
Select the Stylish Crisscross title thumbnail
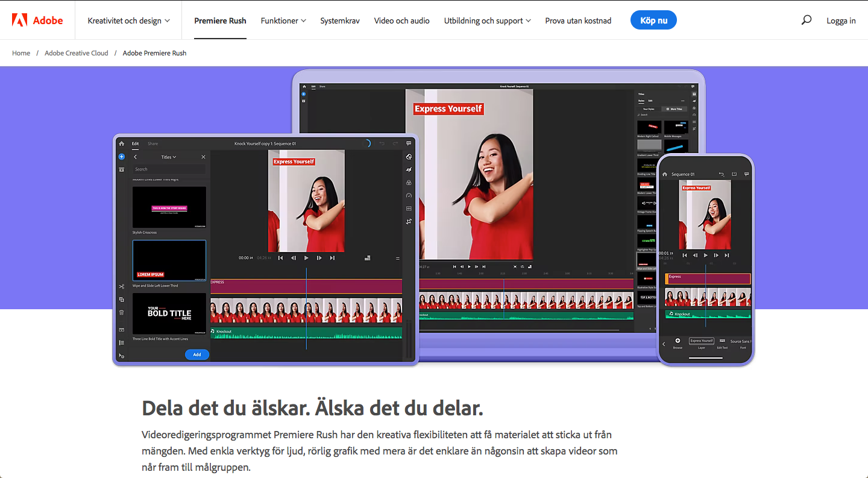tap(169, 207)
